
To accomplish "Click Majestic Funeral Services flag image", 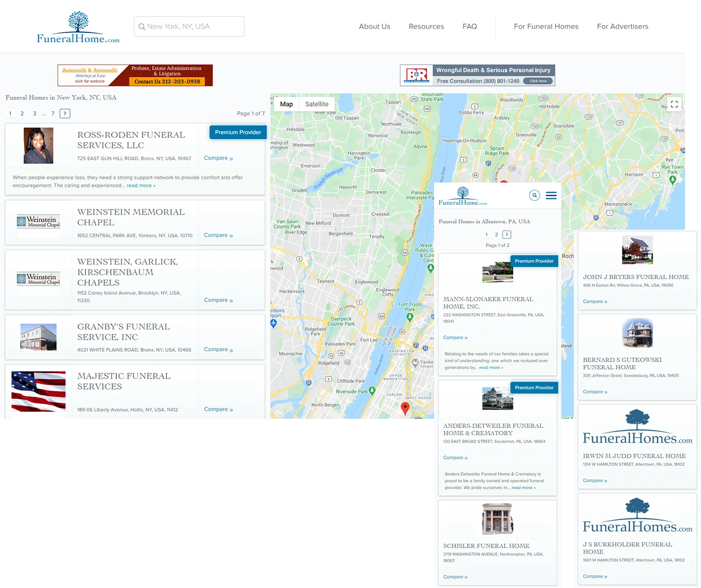I will click(38, 392).
